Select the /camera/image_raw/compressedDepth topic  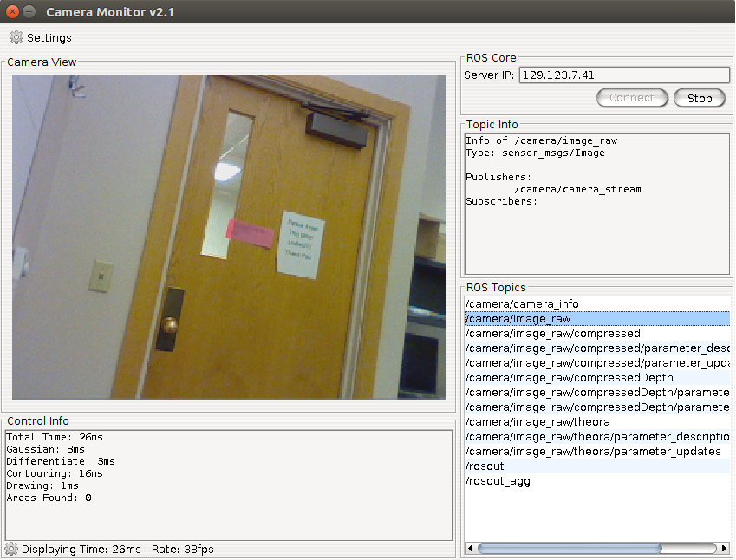coord(597,378)
